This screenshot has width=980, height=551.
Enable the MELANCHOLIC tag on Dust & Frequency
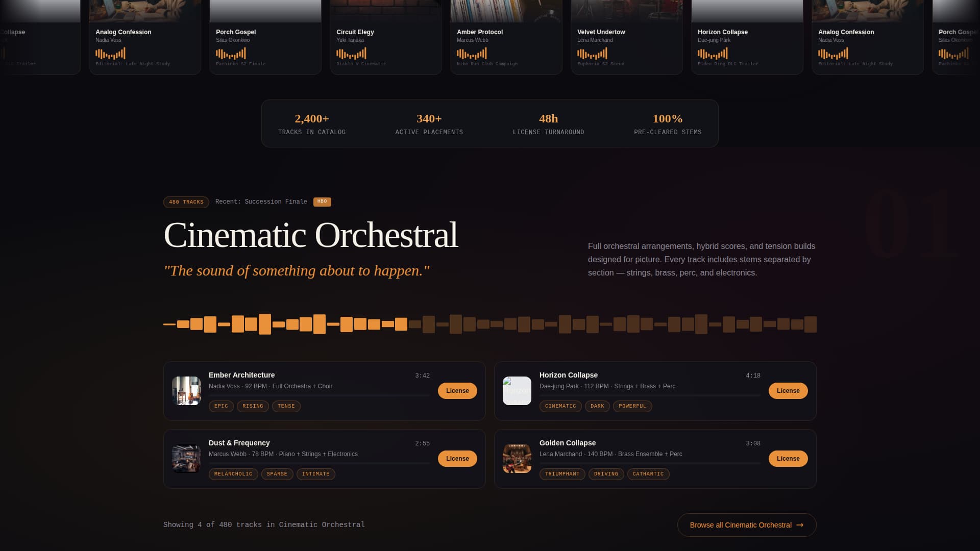coord(233,474)
